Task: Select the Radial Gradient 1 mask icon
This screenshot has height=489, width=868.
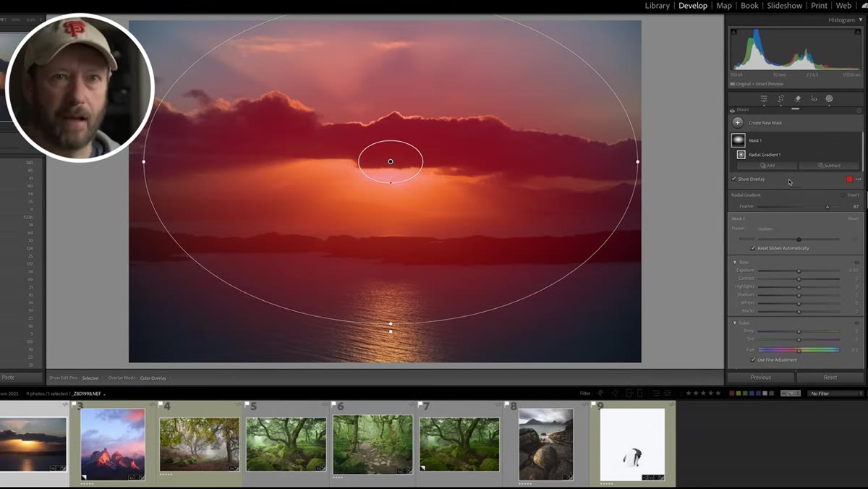Action: 741,155
